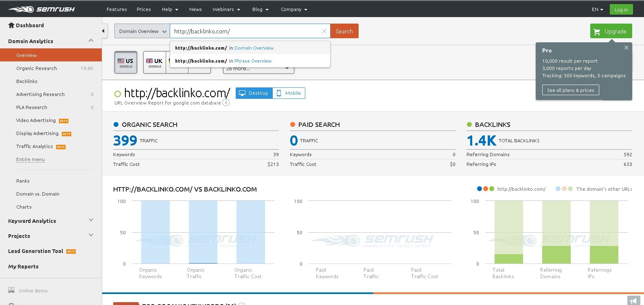This screenshot has width=644, height=305.
Task: Open Charts in sidebar
Action: coord(24,207)
